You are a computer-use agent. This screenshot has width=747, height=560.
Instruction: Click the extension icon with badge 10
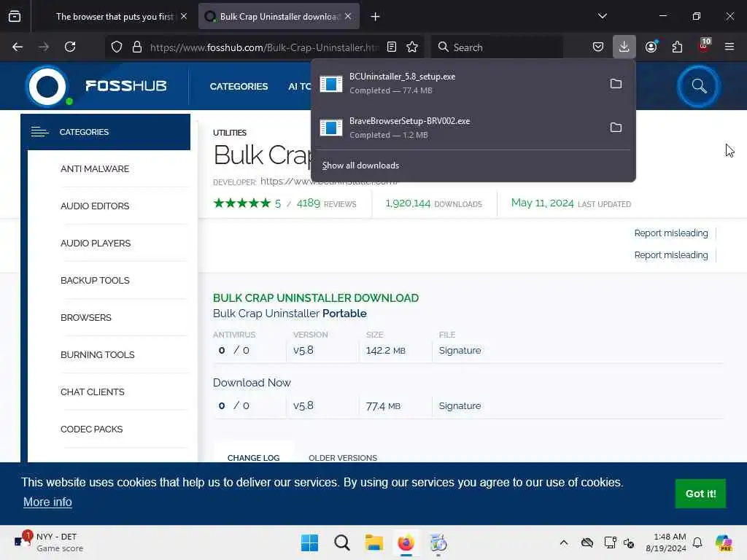pos(704,46)
